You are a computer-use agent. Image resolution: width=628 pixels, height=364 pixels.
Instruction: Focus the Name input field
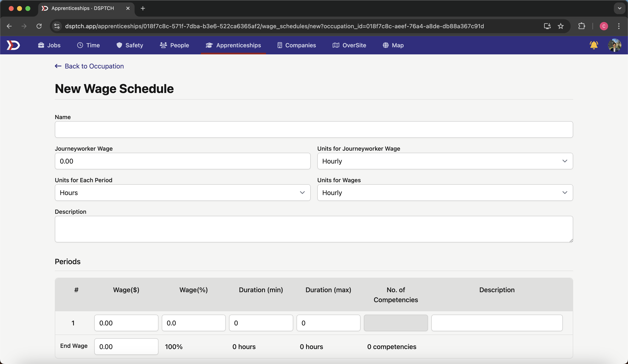(314, 129)
